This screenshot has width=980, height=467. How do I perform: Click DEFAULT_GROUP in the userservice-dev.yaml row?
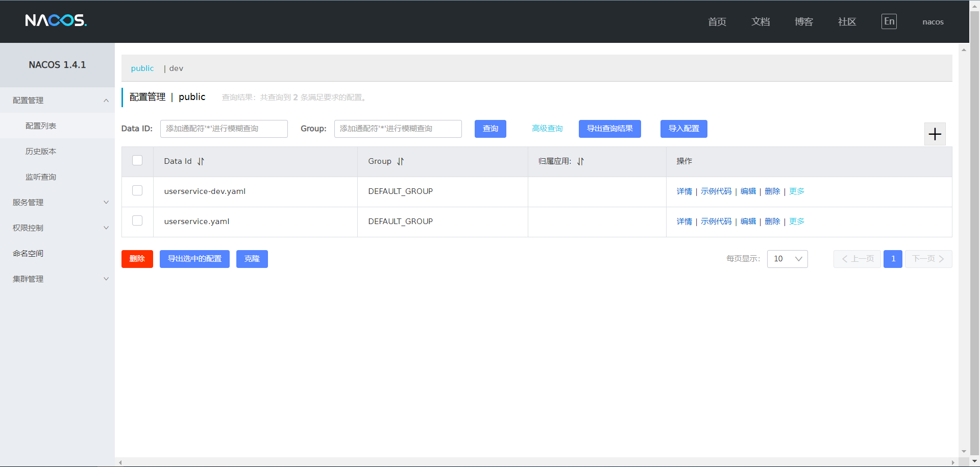coord(400,191)
